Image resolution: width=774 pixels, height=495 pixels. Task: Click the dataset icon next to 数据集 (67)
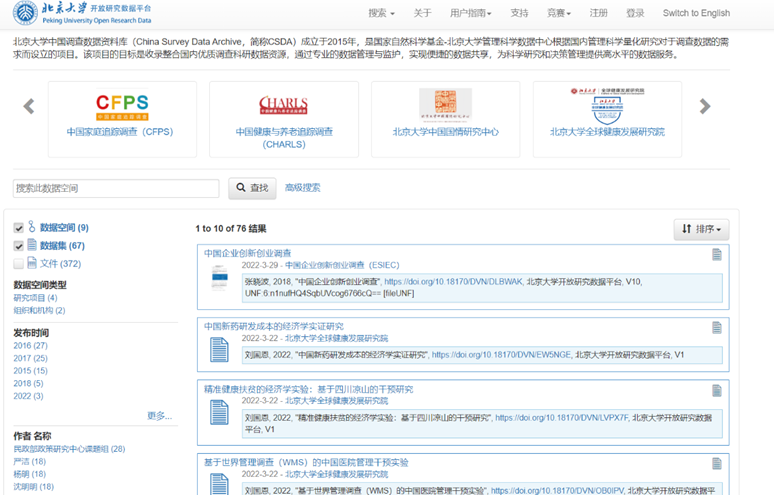coord(32,245)
